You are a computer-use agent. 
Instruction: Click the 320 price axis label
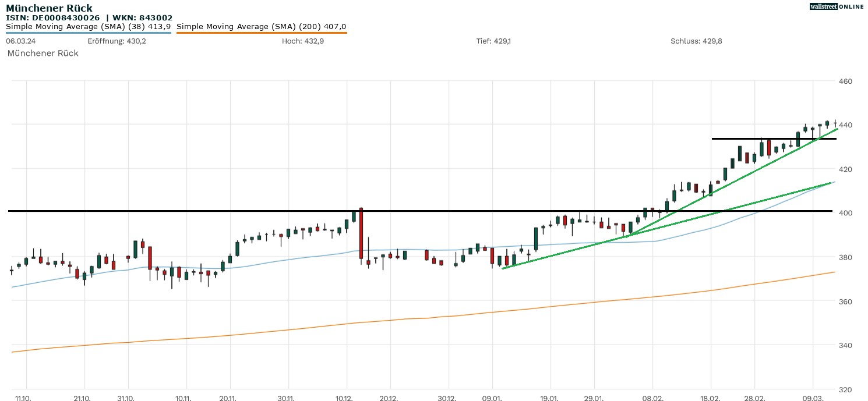coord(846,389)
